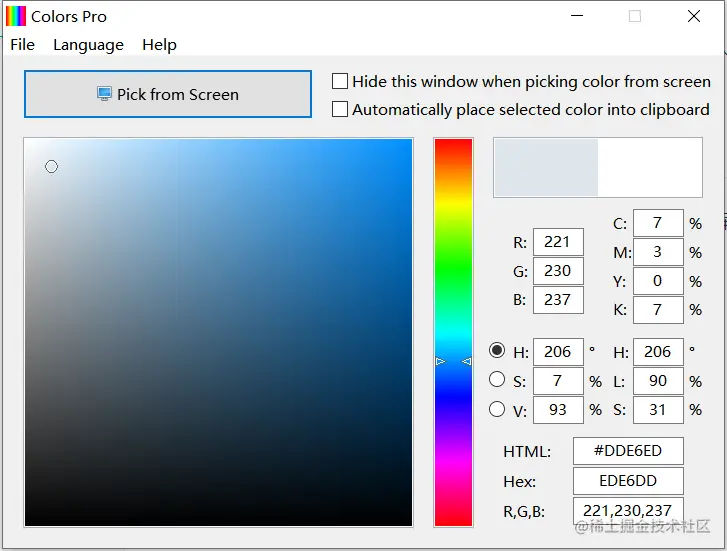Click the HSL S field showing 31
This screenshot has width=727, height=551.
point(658,410)
